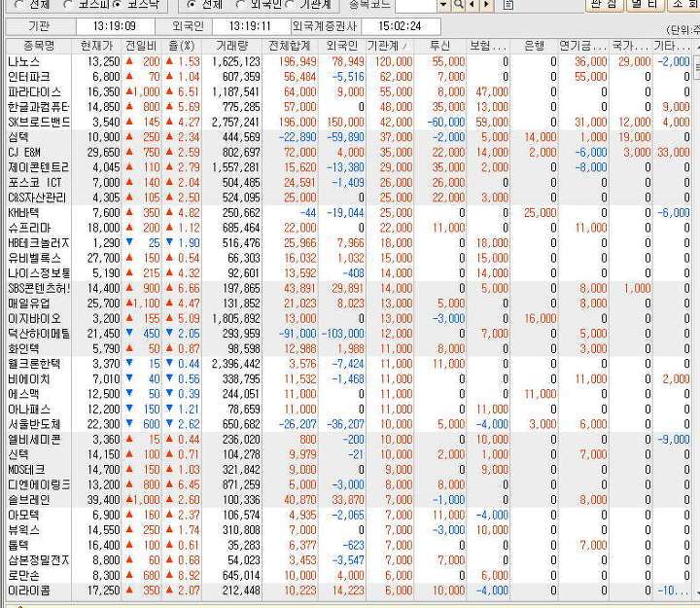Select the 뷰웍스 stock row
Image resolution: width=700 pixels, height=608 pixels.
coord(350,530)
